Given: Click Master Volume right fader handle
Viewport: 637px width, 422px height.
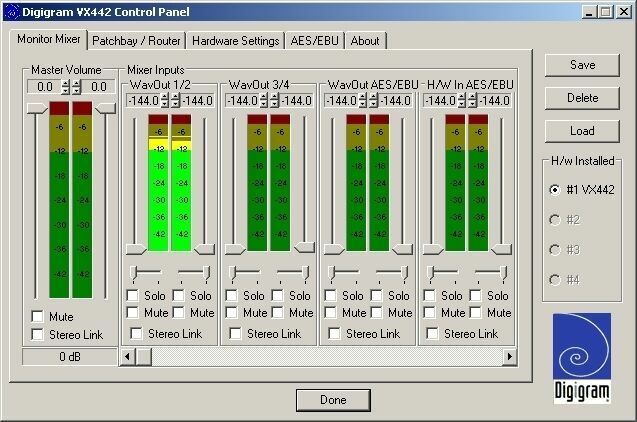Looking at the screenshot, I should pyautogui.click(x=105, y=108).
